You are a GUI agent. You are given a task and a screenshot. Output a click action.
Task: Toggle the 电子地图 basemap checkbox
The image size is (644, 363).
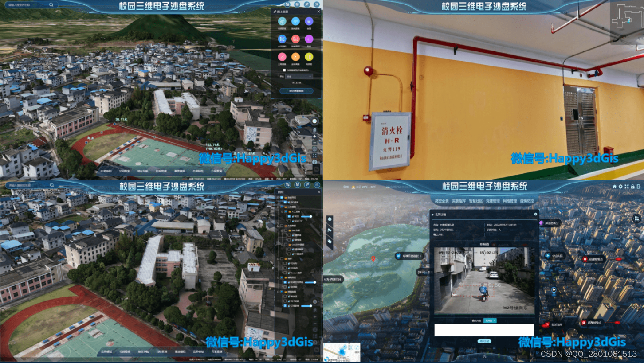[285, 301]
